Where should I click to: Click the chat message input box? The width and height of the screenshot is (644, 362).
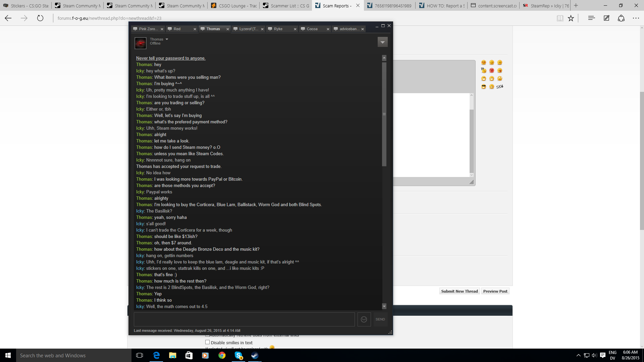click(244, 319)
